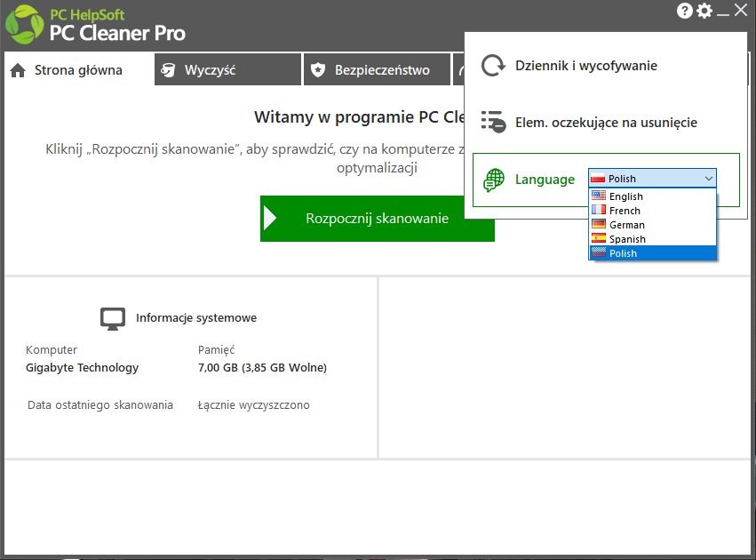The width and height of the screenshot is (756, 560).
Task: Switch to the Wyczyść tab
Action: coord(227,69)
